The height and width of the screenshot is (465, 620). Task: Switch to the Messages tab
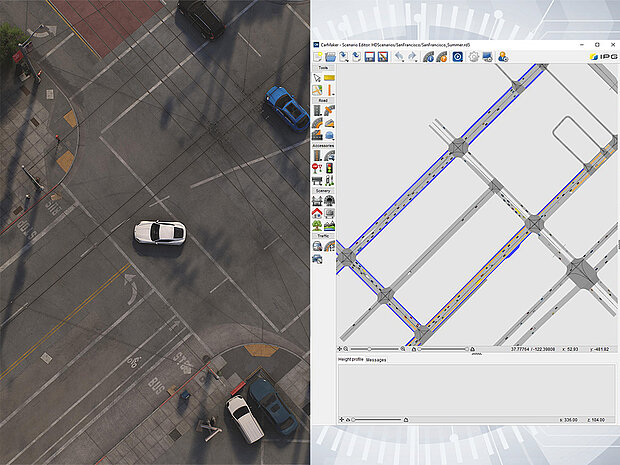coord(376,358)
